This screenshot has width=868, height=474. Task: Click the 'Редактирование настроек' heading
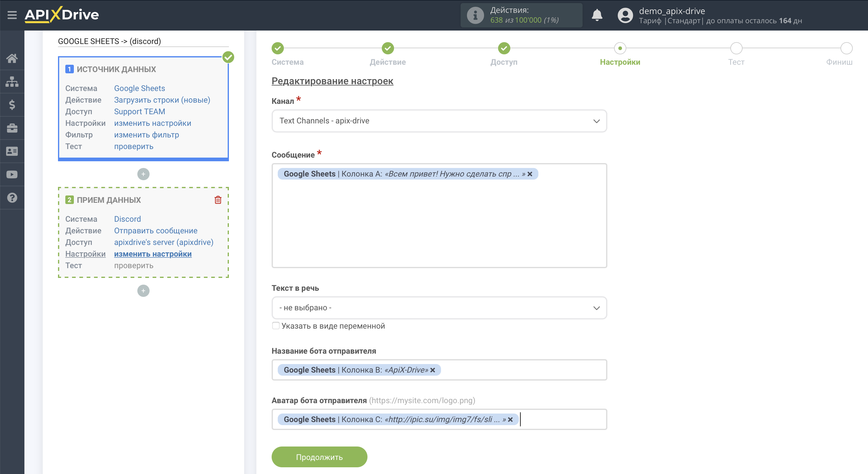pos(332,81)
